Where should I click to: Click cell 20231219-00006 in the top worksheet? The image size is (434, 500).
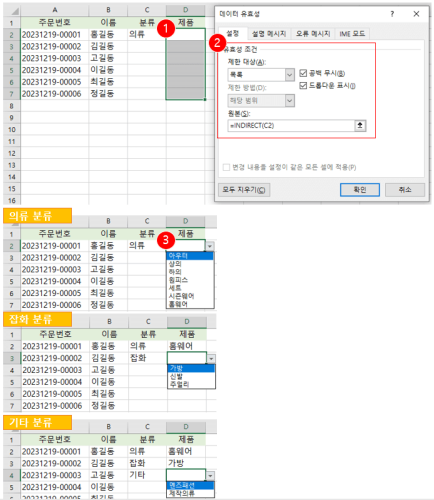(x=55, y=94)
